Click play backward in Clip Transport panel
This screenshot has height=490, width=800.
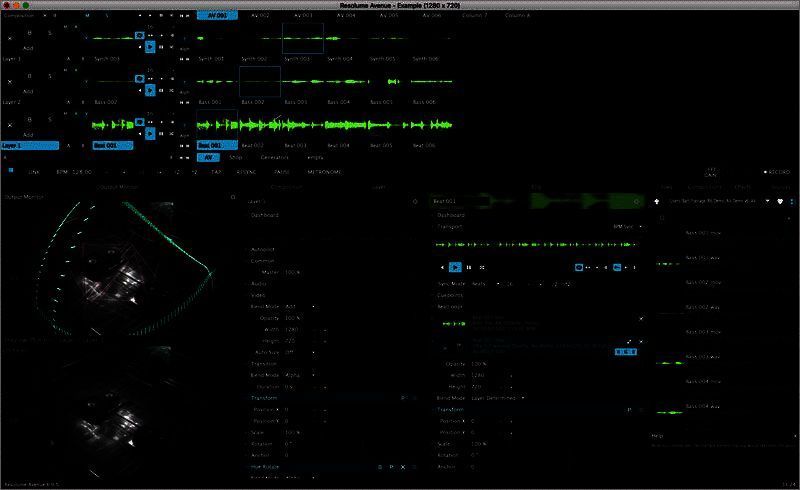(x=442, y=267)
